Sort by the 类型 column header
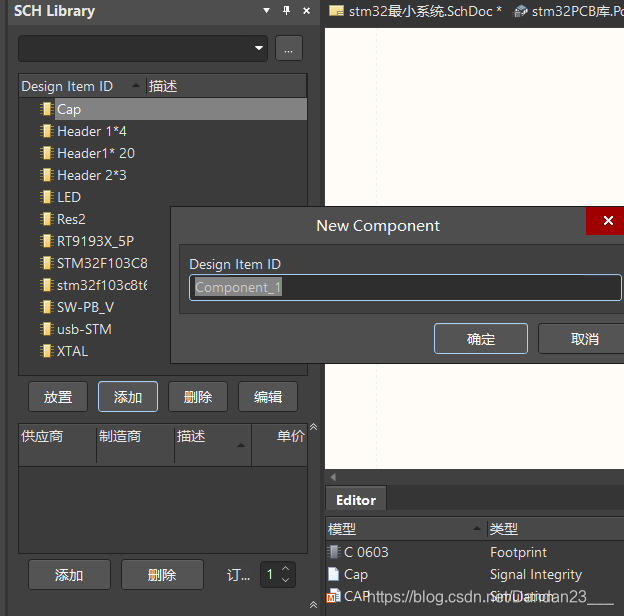Image resolution: width=624 pixels, height=616 pixels. pos(556,529)
